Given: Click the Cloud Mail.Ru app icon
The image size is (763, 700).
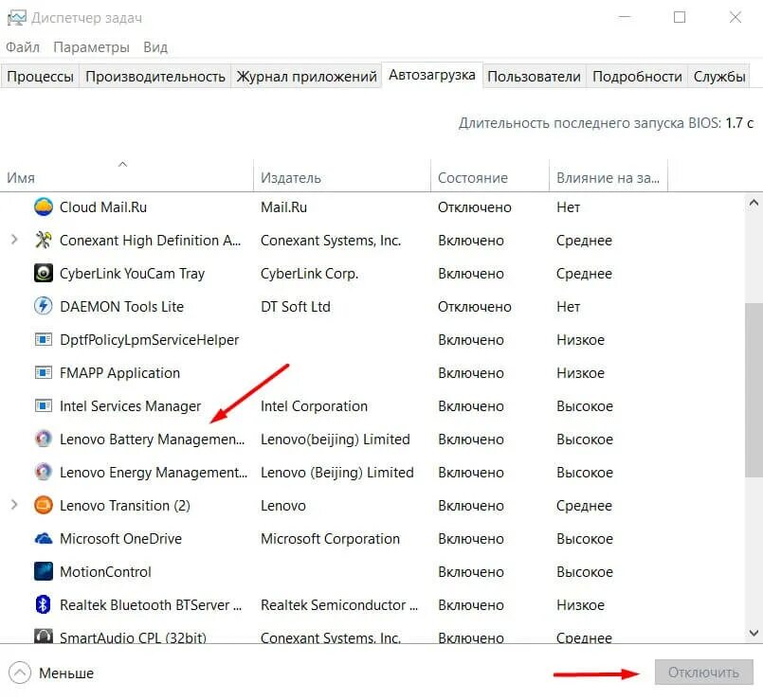Looking at the screenshot, I should tap(44, 206).
